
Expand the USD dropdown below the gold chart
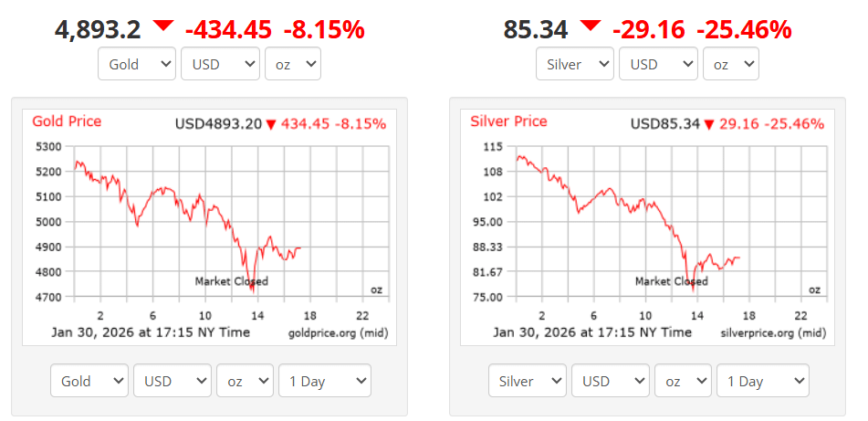coord(173,381)
